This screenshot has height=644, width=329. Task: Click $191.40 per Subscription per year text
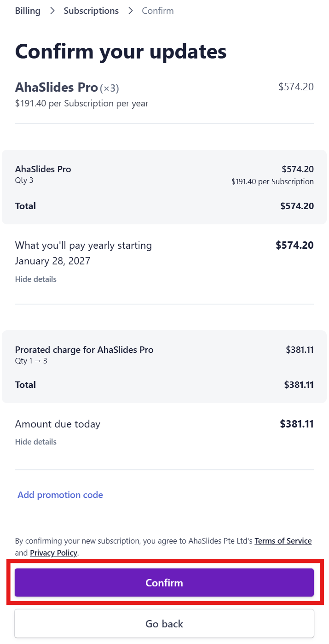[81, 104]
